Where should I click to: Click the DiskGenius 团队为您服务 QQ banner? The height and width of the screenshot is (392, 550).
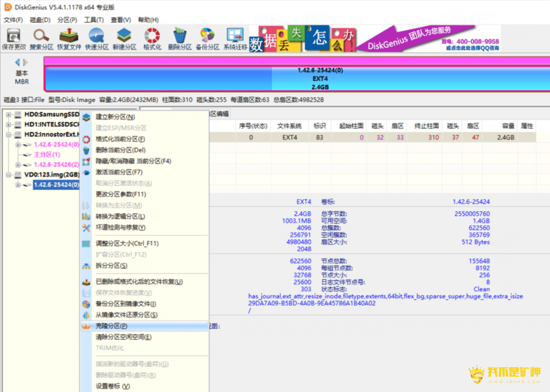(x=428, y=39)
